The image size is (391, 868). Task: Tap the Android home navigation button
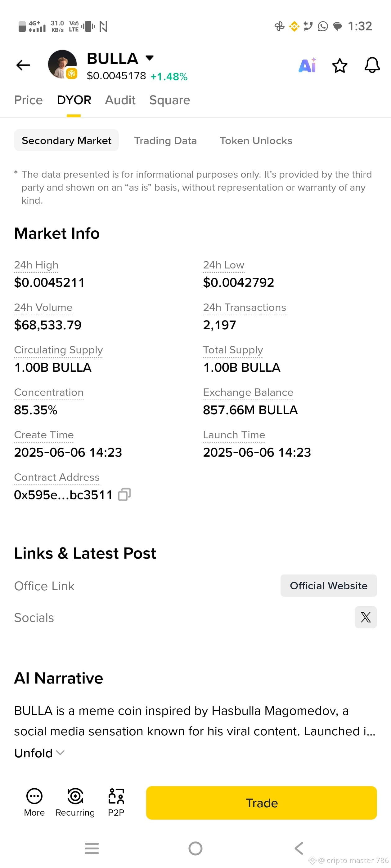195,848
